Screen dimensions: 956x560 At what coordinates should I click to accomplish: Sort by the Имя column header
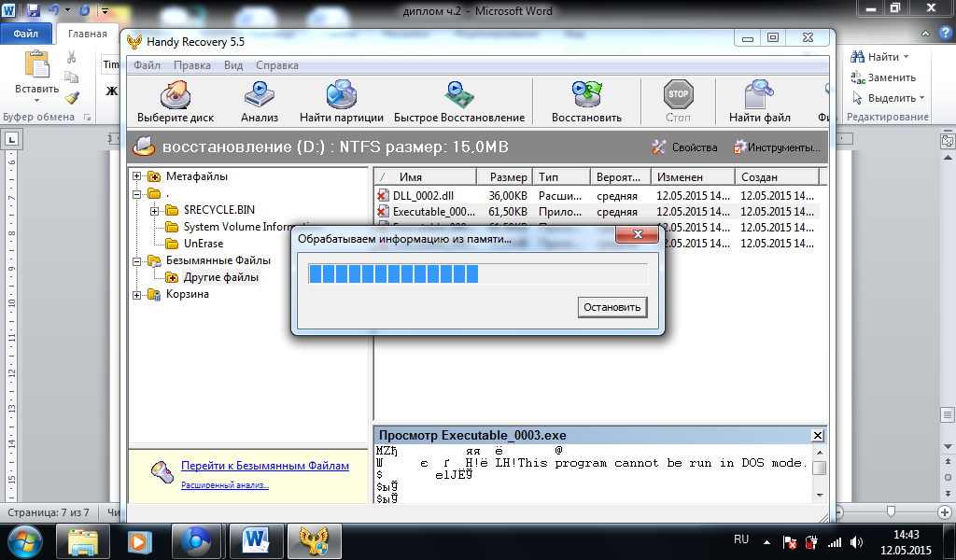coord(425,176)
